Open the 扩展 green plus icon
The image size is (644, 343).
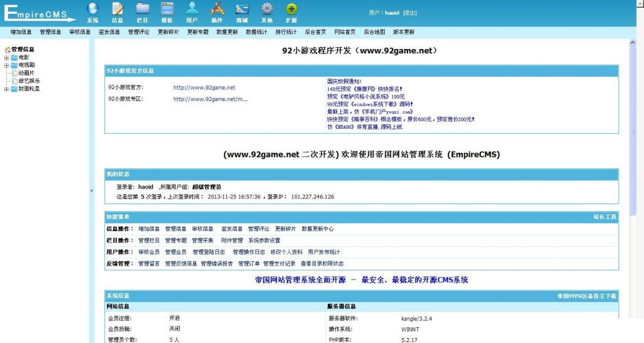pyautogui.click(x=291, y=9)
